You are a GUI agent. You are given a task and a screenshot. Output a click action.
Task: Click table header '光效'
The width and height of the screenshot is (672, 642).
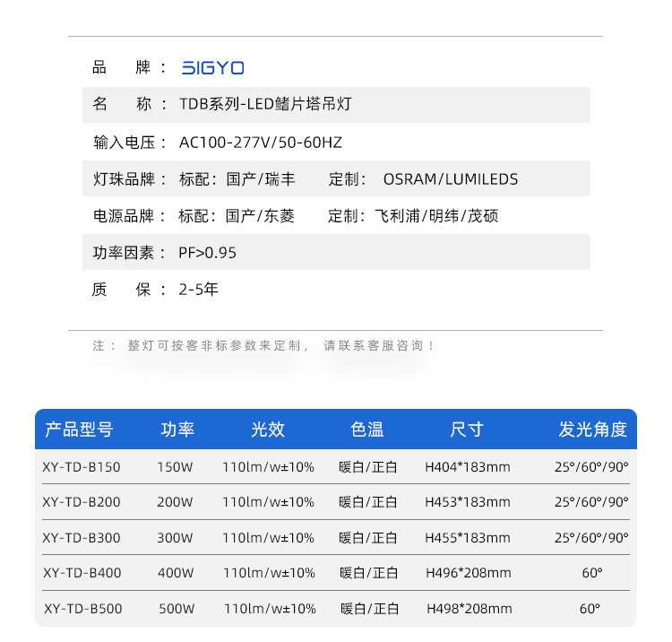268,429
